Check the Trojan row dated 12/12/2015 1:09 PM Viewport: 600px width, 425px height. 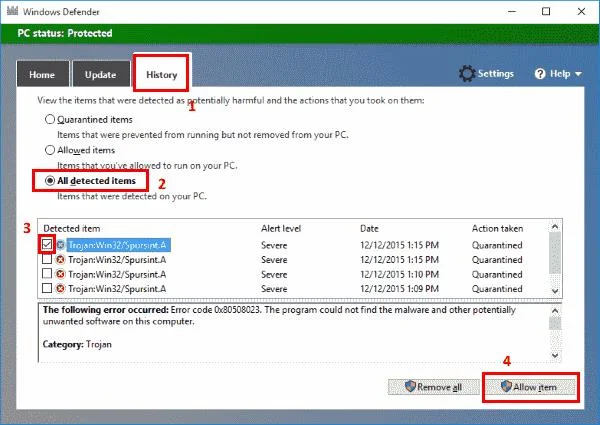[47, 288]
